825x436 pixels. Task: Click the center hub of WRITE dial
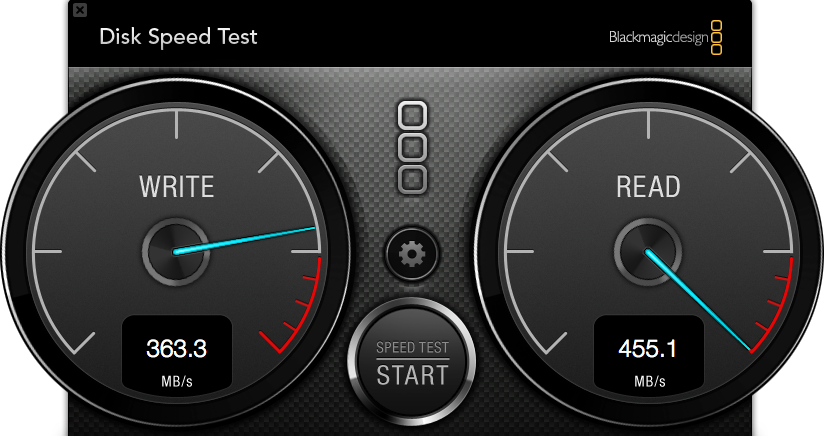click(176, 252)
